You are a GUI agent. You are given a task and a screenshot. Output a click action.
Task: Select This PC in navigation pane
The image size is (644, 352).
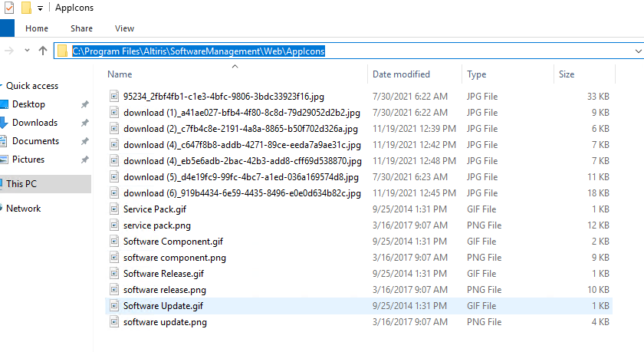(21, 184)
